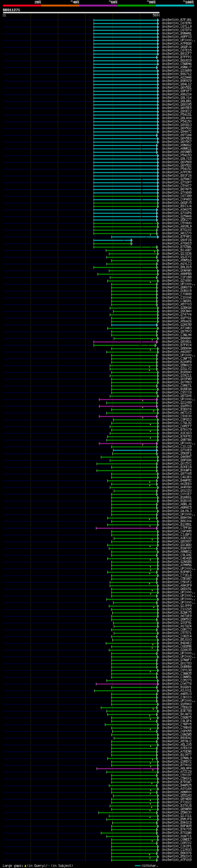Select label UniRef100_B1RR61

(177, 497)
